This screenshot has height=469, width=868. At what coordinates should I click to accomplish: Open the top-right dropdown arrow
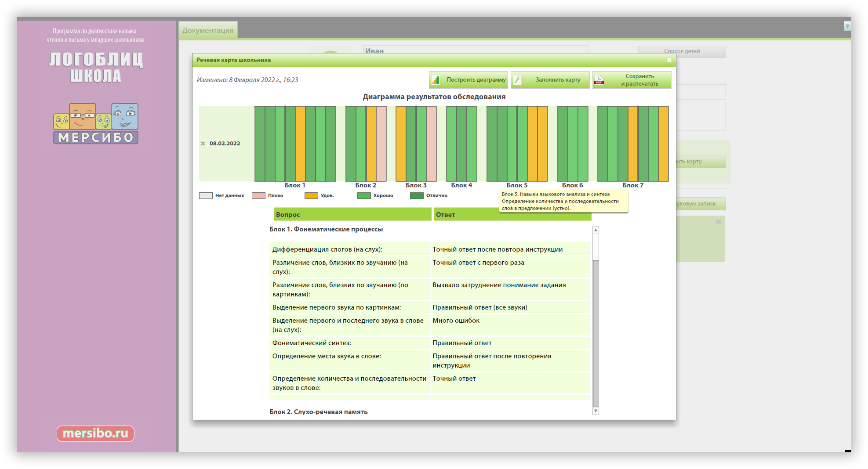[847, 26]
